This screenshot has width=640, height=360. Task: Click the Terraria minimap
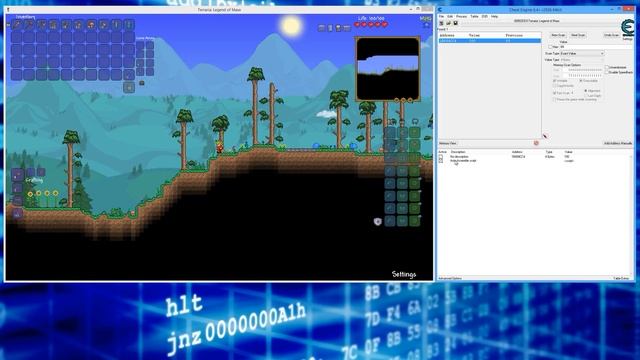388,69
